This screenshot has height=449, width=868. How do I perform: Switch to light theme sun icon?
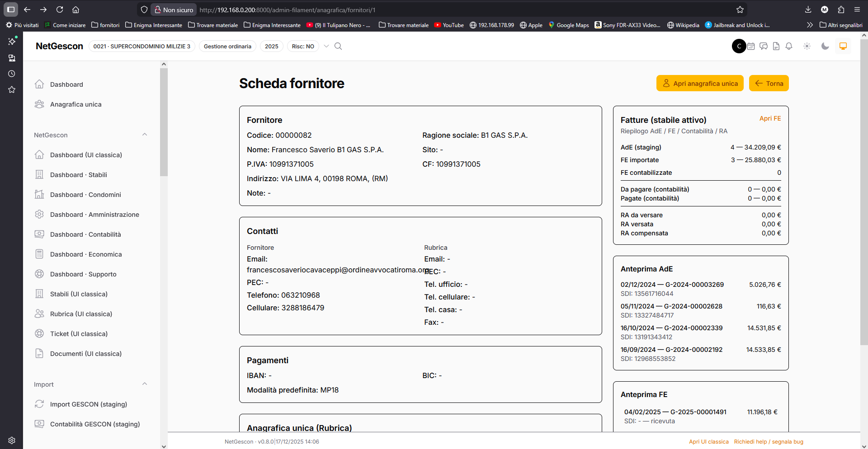[x=807, y=46]
